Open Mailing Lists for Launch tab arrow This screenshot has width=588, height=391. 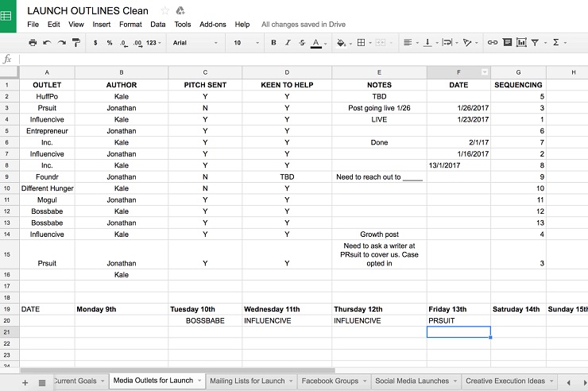point(291,381)
